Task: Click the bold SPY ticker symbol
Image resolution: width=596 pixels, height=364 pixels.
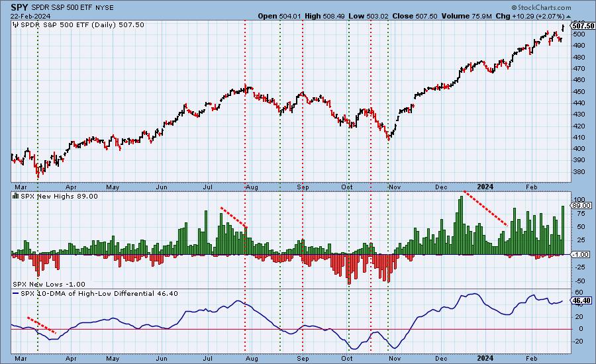Action: pos(19,7)
